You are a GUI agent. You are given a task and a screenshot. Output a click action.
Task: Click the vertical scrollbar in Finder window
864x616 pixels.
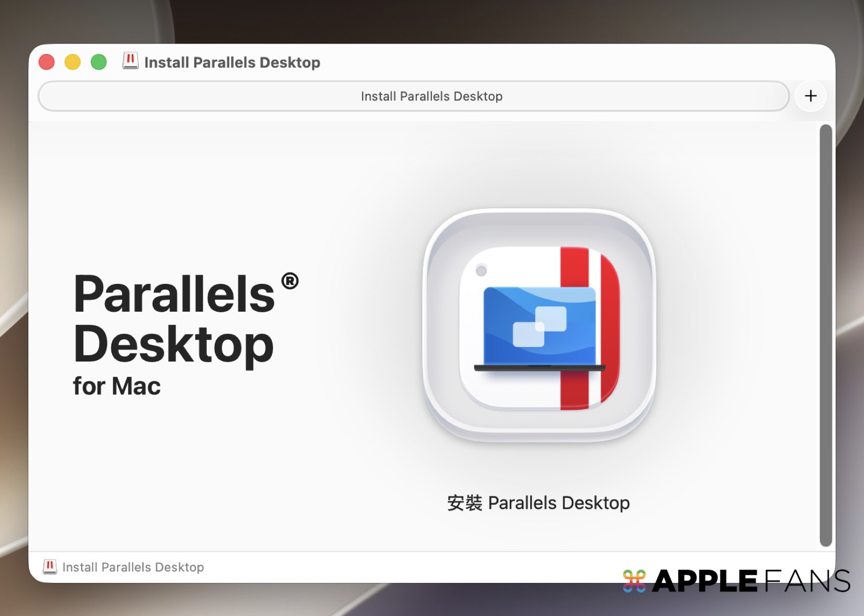[826, 335]
